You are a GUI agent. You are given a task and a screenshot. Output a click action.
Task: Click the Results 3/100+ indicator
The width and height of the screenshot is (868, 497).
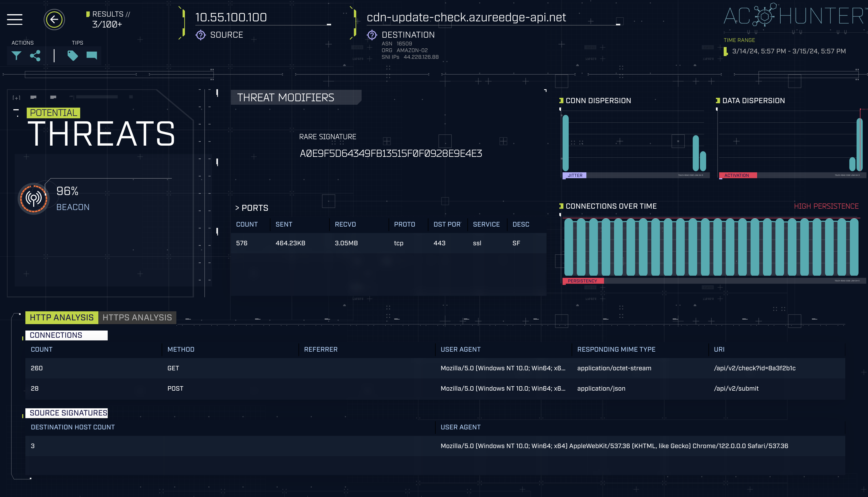108,19
